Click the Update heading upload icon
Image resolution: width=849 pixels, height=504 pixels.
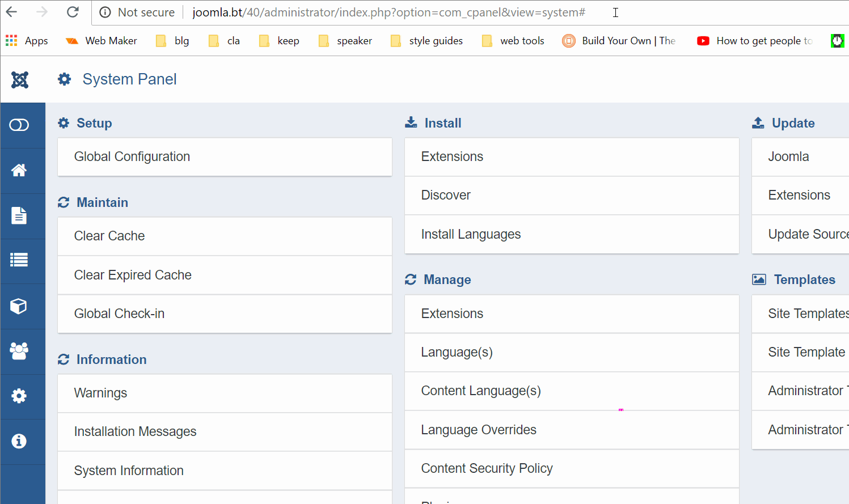758,122
